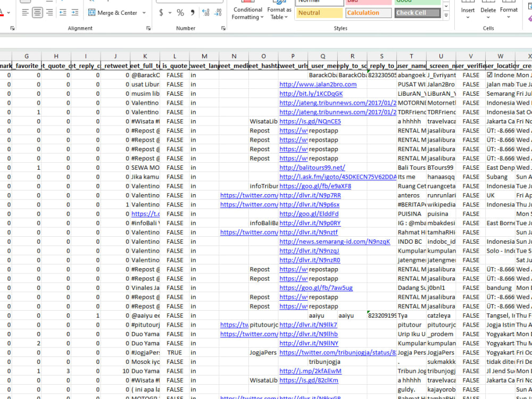The width and height of the screenshot is (532, 399).
Task: Open the is.gd/82clKm link
Action: [x=309, y=380]
